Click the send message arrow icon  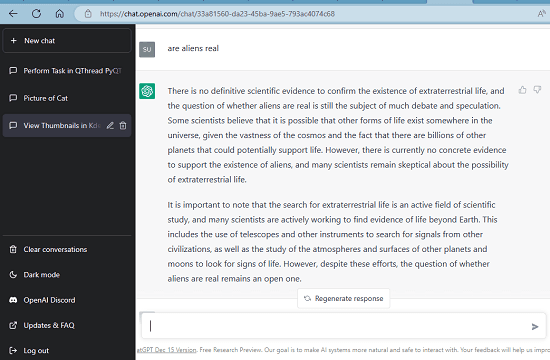pyautogui.click(x=535, y=327)
